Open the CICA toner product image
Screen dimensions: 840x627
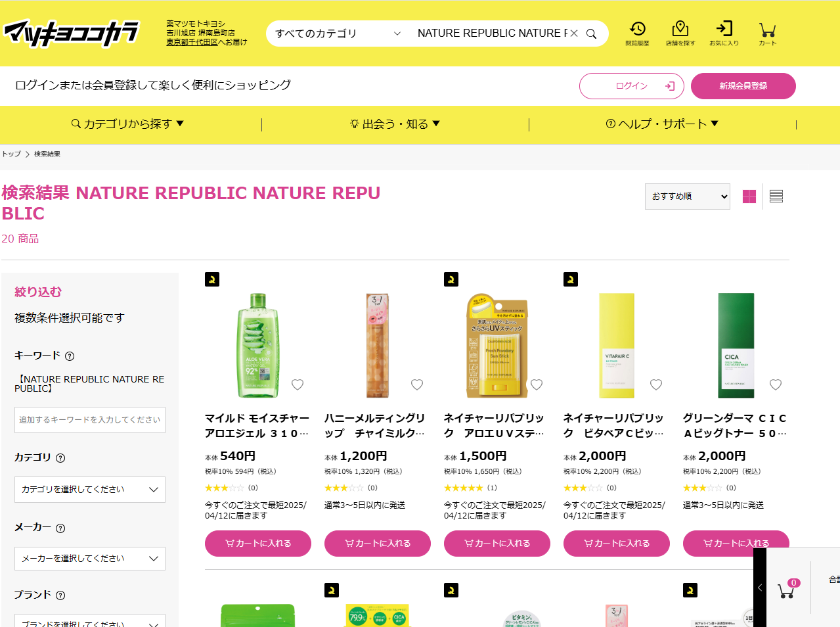[x=736, y=346]
